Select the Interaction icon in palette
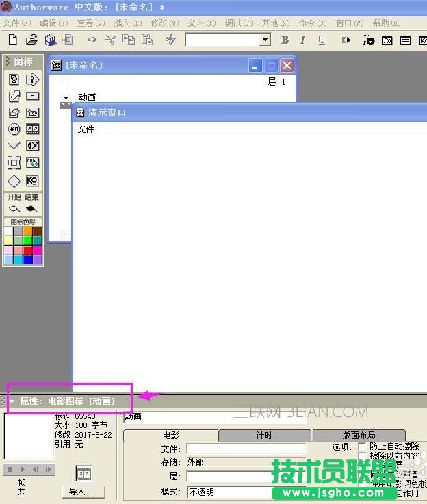 (x=32, y=79)
